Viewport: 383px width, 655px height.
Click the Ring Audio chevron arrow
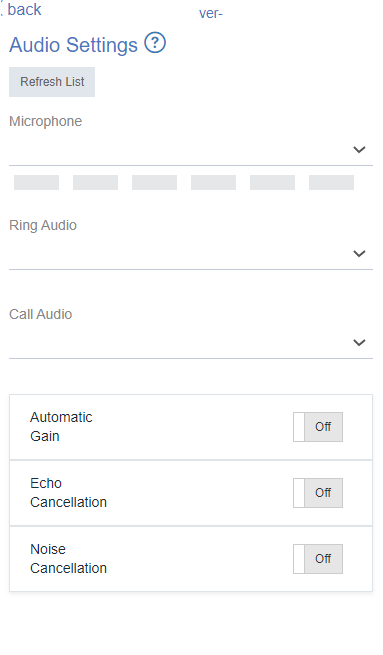[359, 254]
